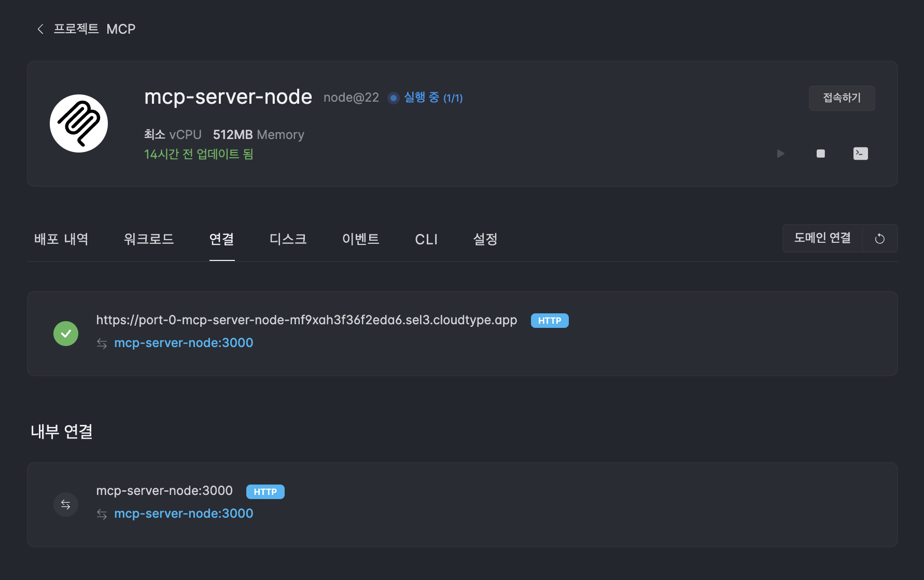924x580 pixels.
Task: Click the small arrows icon in 내부 연결 card
Action: (102, 514)
